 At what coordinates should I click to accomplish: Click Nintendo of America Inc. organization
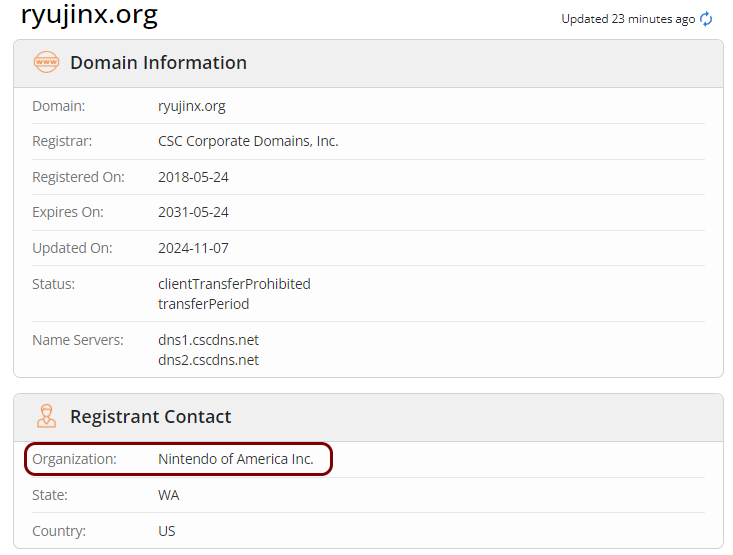coord(236,460)
